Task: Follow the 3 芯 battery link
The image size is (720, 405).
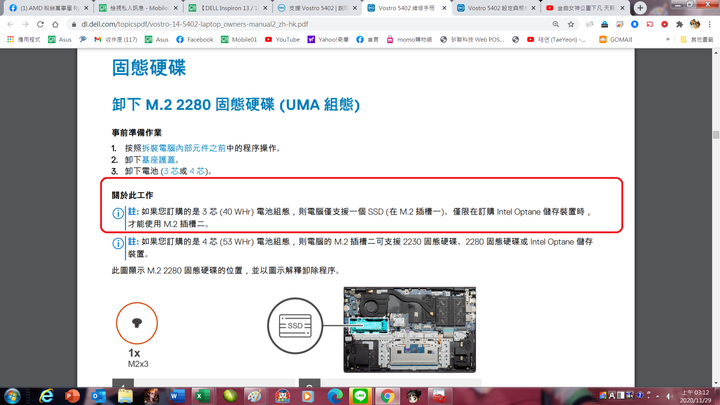Action: pyautogui.click(x=171, y=171)
